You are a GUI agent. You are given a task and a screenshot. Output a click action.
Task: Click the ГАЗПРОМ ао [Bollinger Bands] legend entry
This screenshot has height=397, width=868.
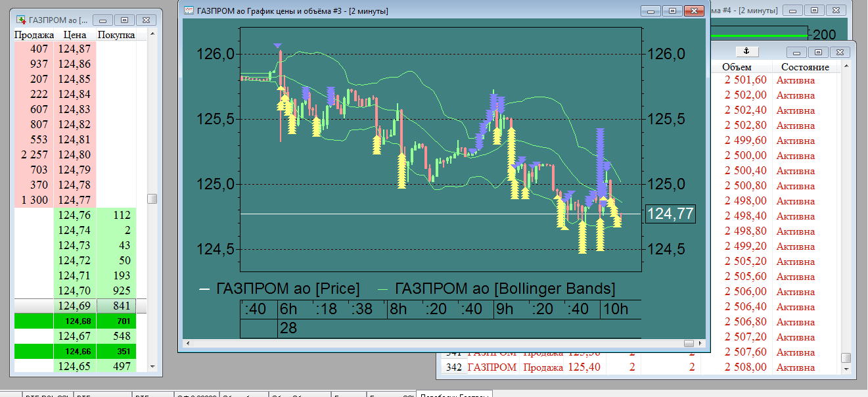497,289
